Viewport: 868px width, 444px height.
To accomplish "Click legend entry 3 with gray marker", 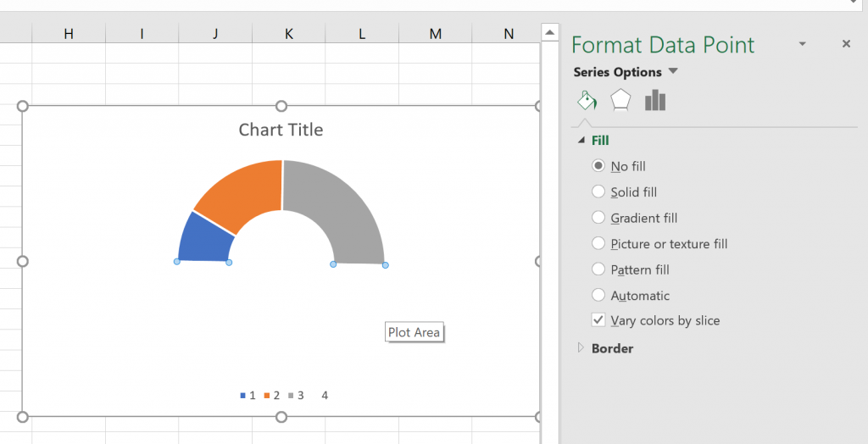I will pyautogui.click(x=297, y=396).
